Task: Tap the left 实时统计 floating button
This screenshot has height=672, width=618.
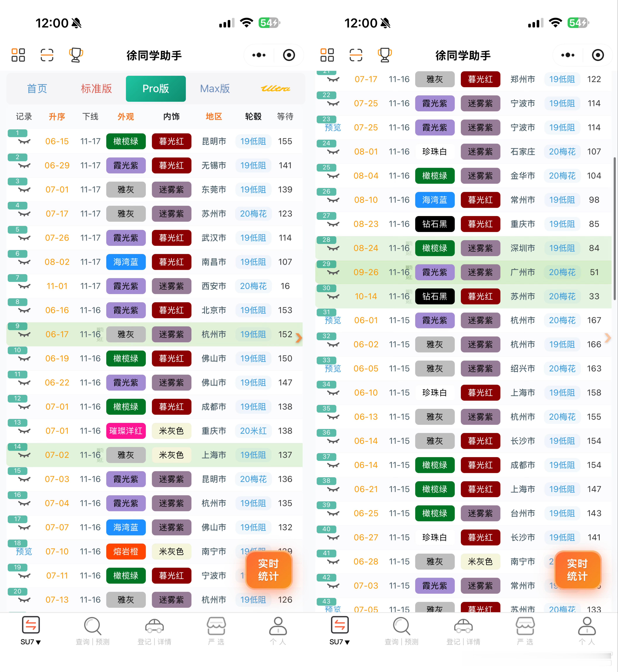Action: point(269,570)
